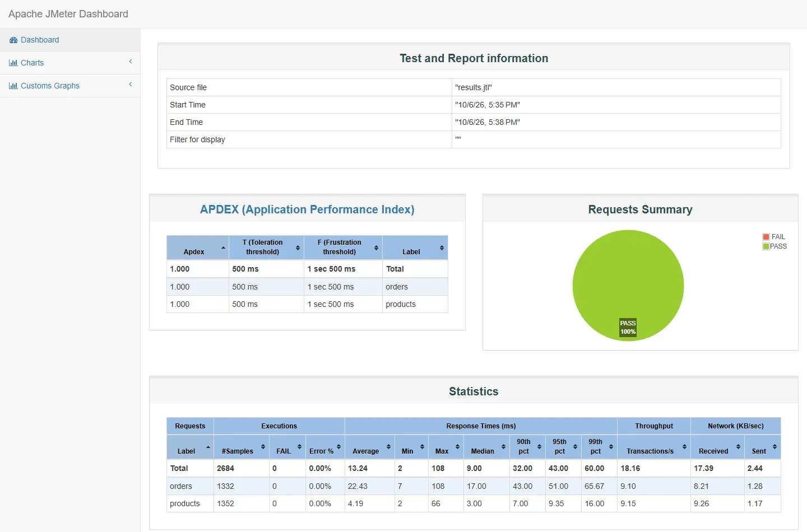Click Total median value 9.00
The height and width of the screenshot is (532, 807).
(475, 468)
